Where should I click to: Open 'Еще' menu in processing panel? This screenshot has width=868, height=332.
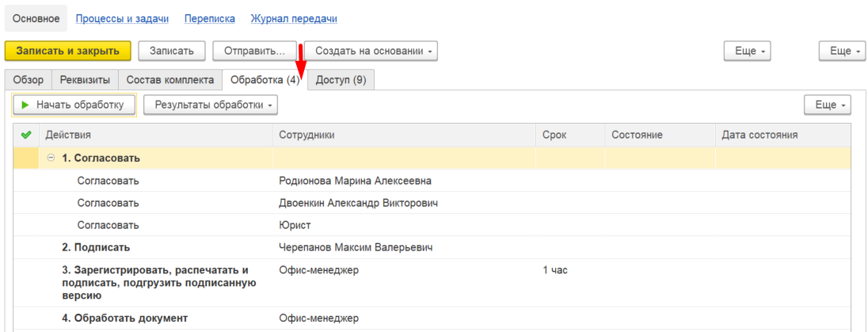828,105
